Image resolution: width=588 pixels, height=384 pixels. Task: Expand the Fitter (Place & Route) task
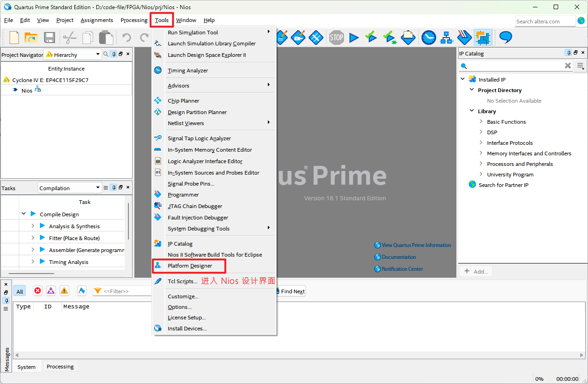click(33, 238)
